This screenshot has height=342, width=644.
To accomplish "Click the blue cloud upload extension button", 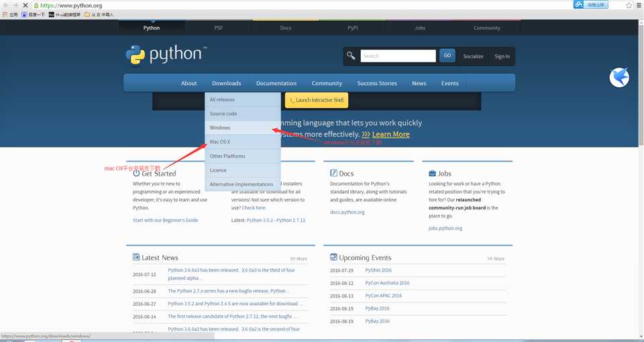I will (590, 5).
